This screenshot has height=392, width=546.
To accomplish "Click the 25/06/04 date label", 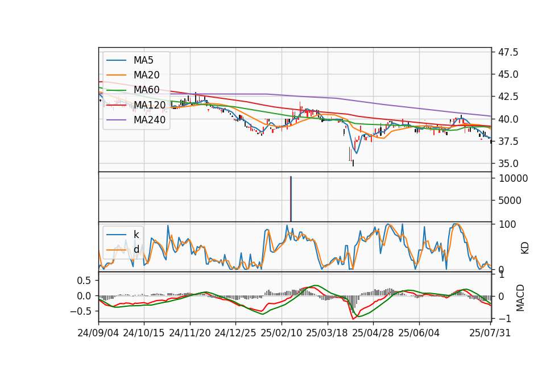I will 419,333.
